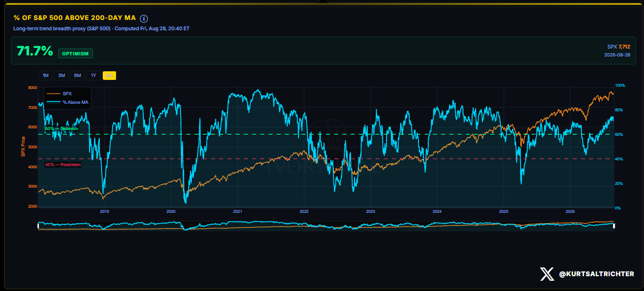Click the range navigator mini chart
Viewport: 644px width, 291px height.
coord(326,225)
